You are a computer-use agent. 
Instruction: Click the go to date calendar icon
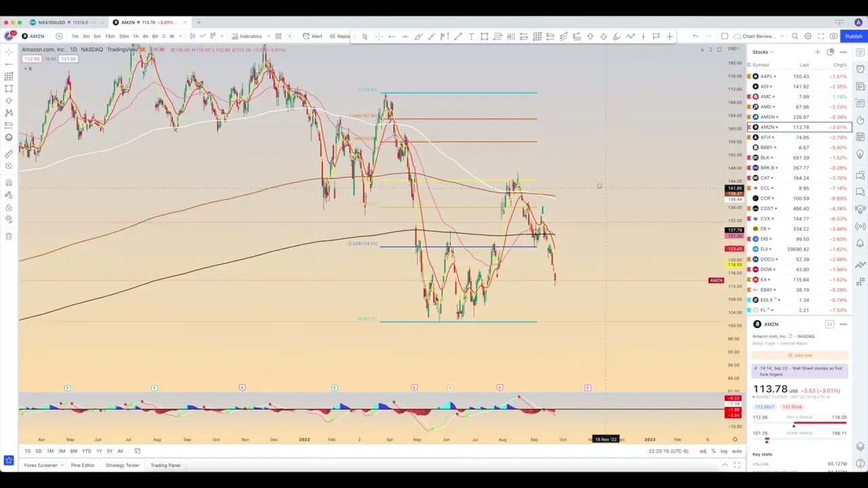pyautogui.click(x=137, y=451)
